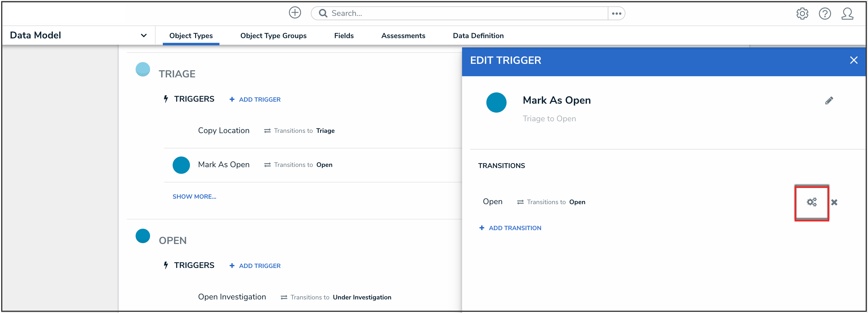The image size is (868, 313).
Task: Switch to the Object Type Groups tab
Action: click(273, 36)
